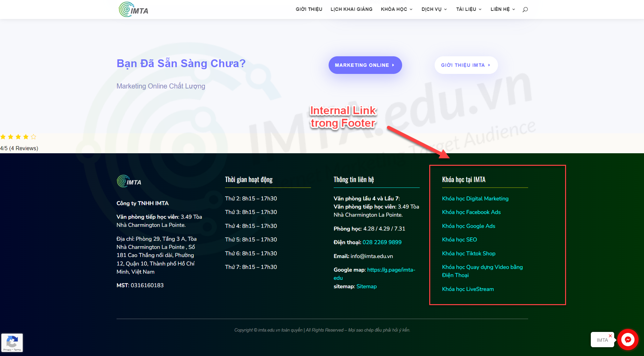Viewport: 644px width, 356px height.
Task: Click the IMTA chat label popup
Action: [602, 340]
